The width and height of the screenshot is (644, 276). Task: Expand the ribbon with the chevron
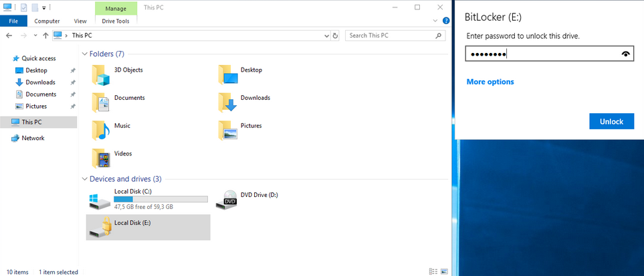click(435, 21)
